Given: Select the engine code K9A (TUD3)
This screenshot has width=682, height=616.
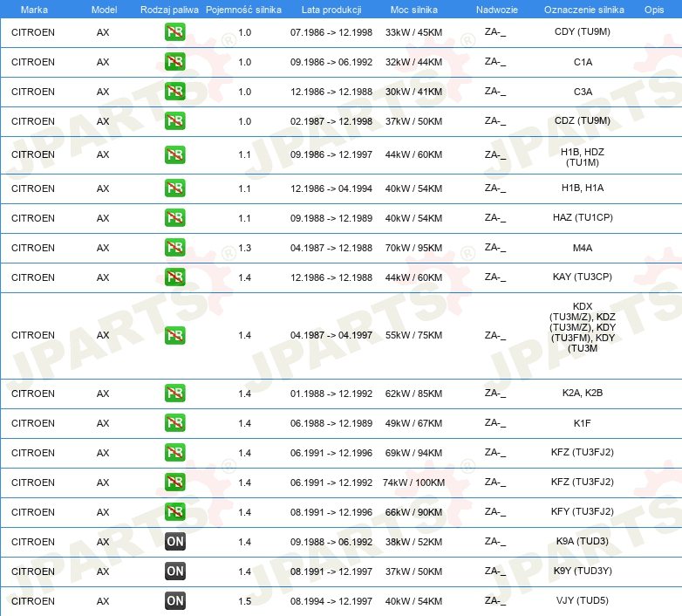Looking at the screenshot, I should pos(583,541).
